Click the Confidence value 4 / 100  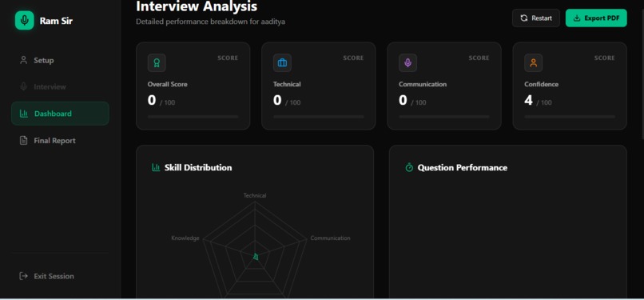click(x=538, y=100)
